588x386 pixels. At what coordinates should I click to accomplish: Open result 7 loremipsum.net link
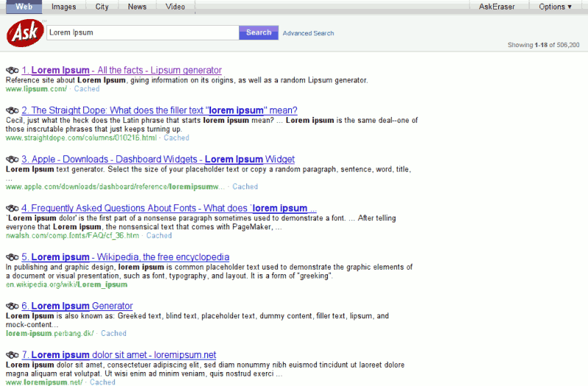click(x=119, y=355)
